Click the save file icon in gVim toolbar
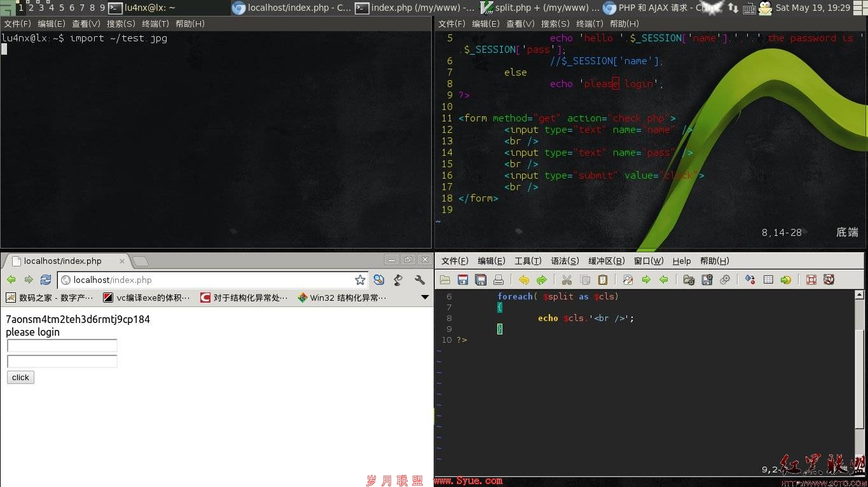868x487 pixels. (x=463, y=280)
